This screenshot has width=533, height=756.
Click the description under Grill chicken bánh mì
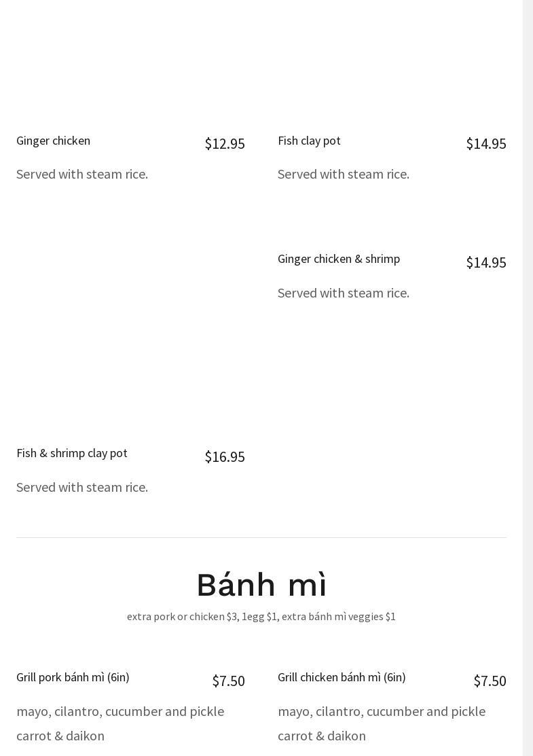point(382,723)
